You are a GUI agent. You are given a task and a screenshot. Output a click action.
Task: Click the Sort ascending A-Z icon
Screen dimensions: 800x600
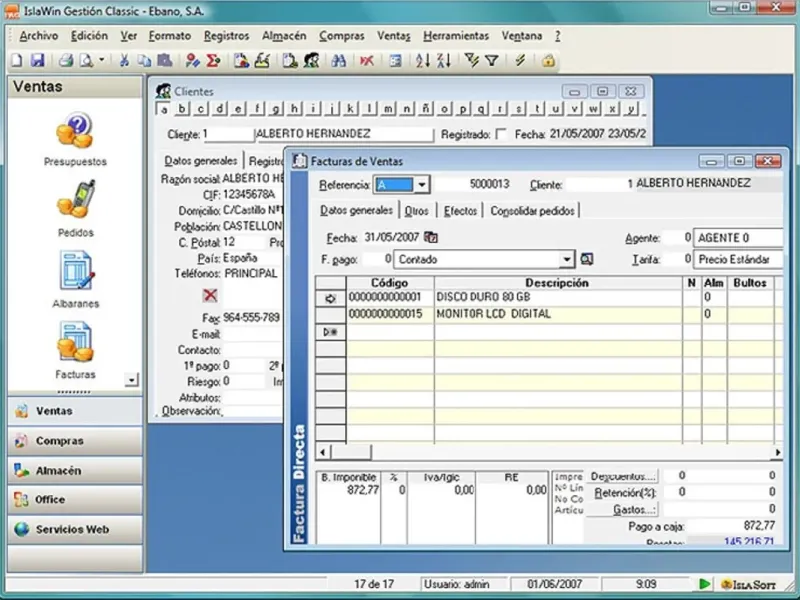click(422, 61)
